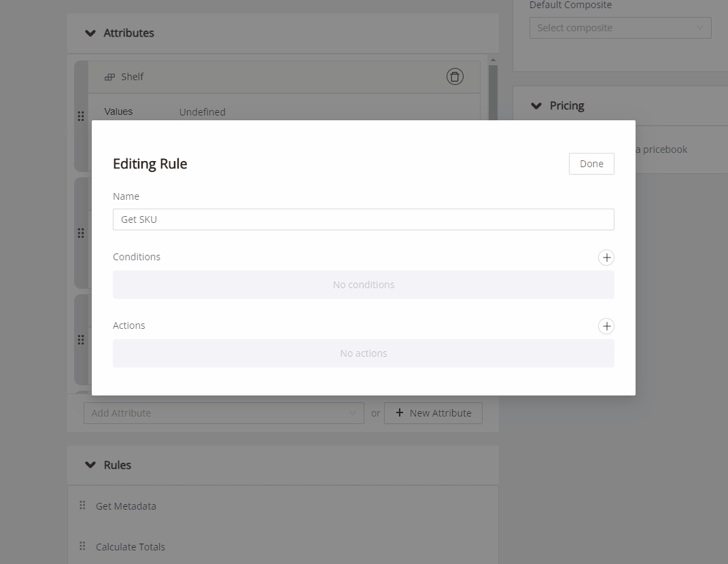Open the Add Attribute dropdown

(x=224, y=413)
